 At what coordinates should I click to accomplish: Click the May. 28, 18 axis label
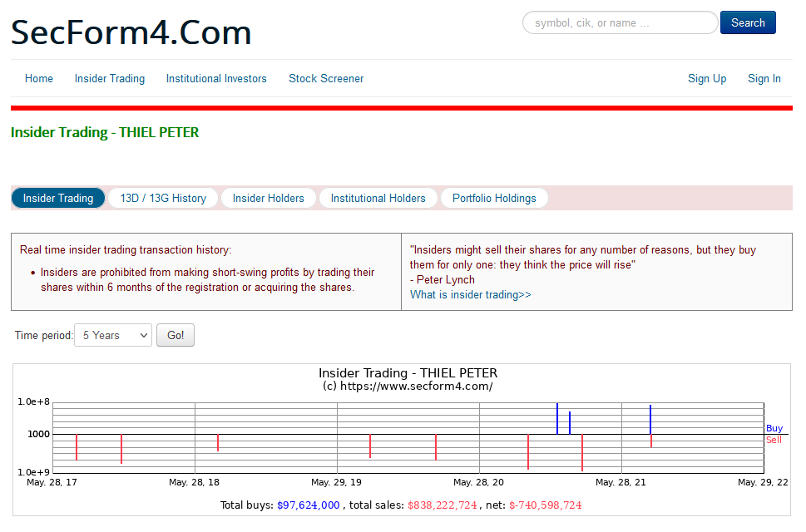coord(195,482)
